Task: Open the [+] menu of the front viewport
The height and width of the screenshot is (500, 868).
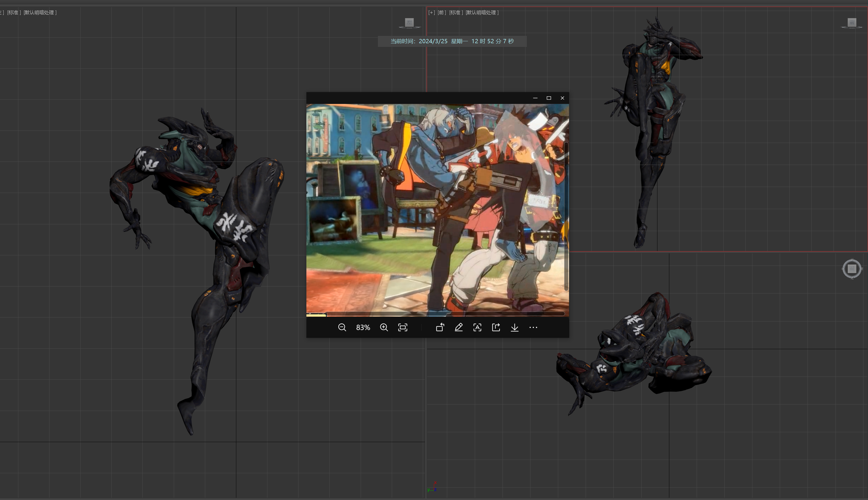Action: (431, 12)
